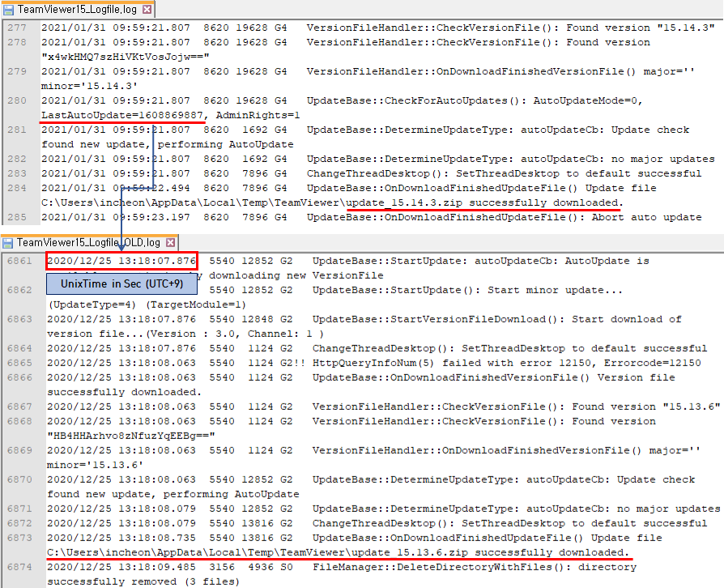
Task: Click line number 6861 in margin
Action: point(20,261)
